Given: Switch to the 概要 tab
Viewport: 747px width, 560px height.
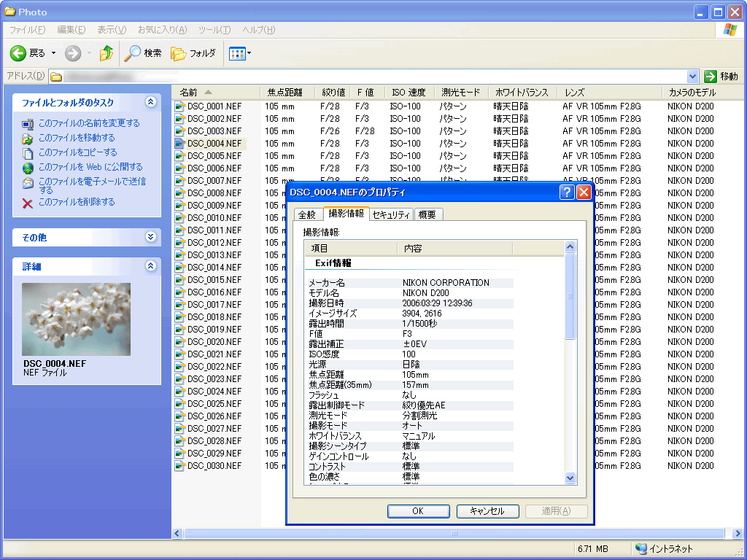Looking at the screenshot, I should point(427,215).
